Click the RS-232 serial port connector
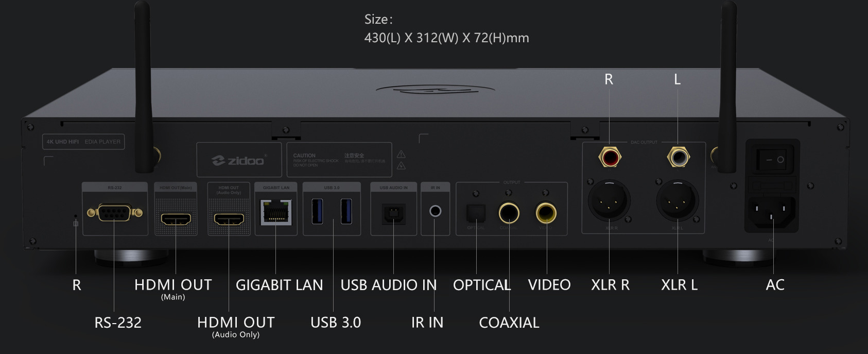This screenshot has height=354, width=868. [114, 212]
